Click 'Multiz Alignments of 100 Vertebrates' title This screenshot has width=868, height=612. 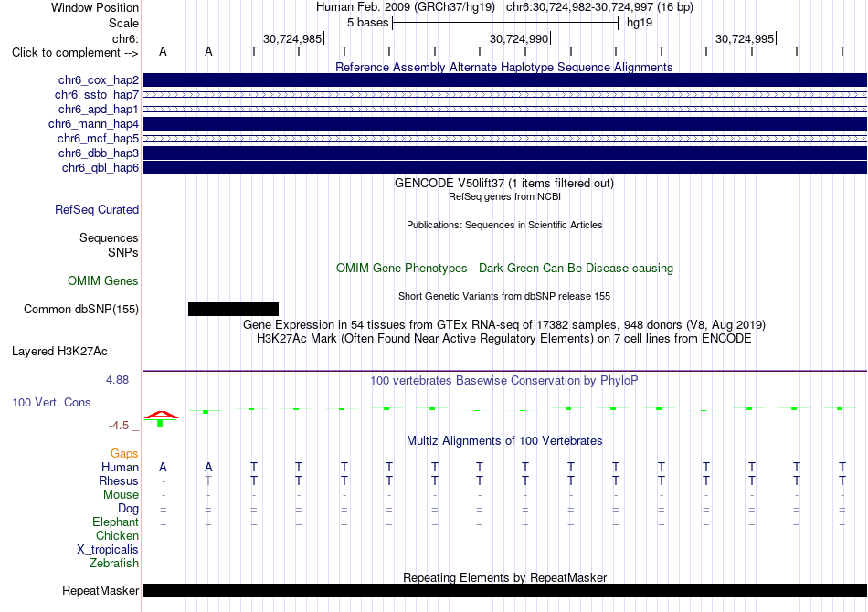pos(504,441)
